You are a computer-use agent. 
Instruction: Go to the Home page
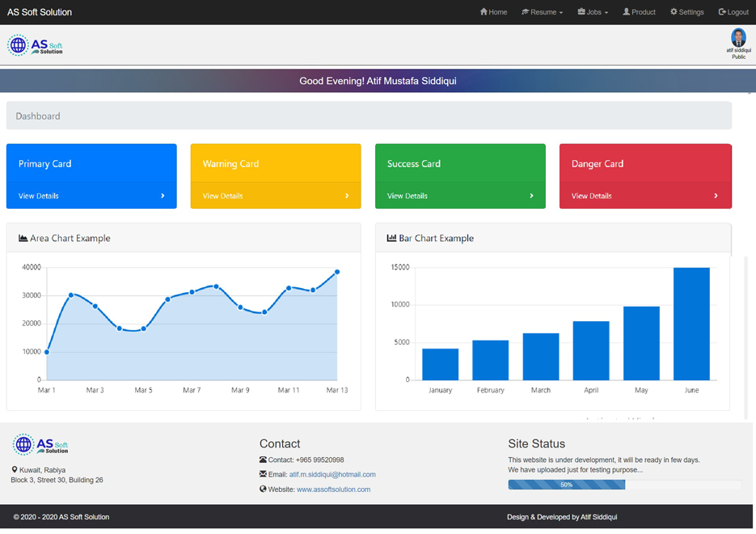493,12
